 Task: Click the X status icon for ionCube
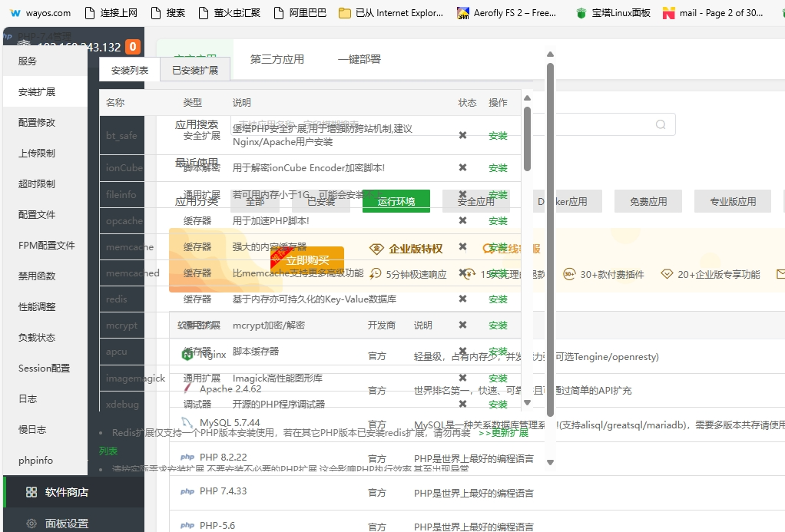pyautogui.click(x=462, y=167)
